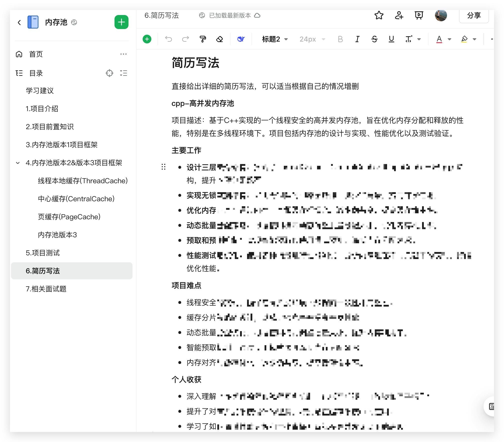
Task: Toggle italic formatting
Action: [x=357, y=39]
